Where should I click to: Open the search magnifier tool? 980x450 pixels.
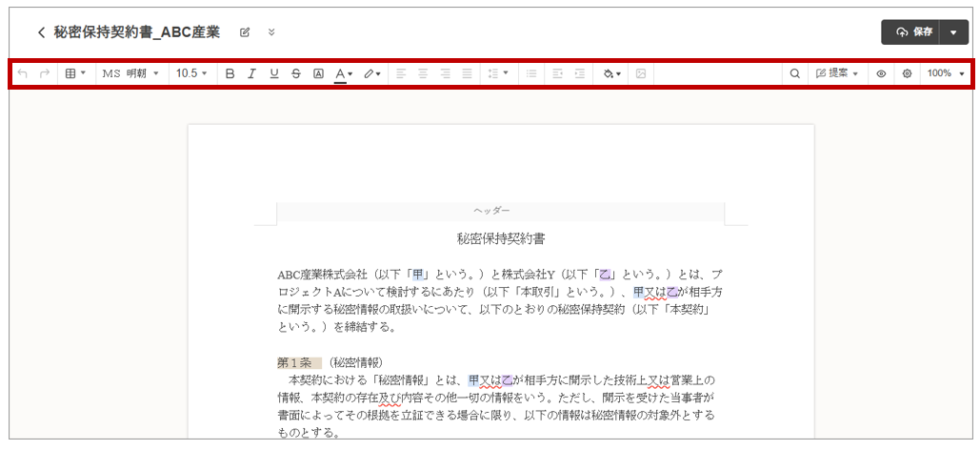[794, 73]
